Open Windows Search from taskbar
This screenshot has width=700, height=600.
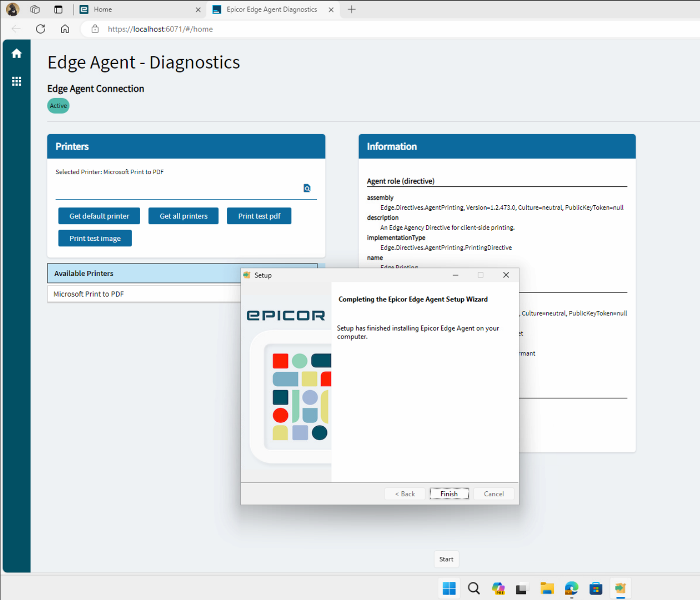coord(474,588)
